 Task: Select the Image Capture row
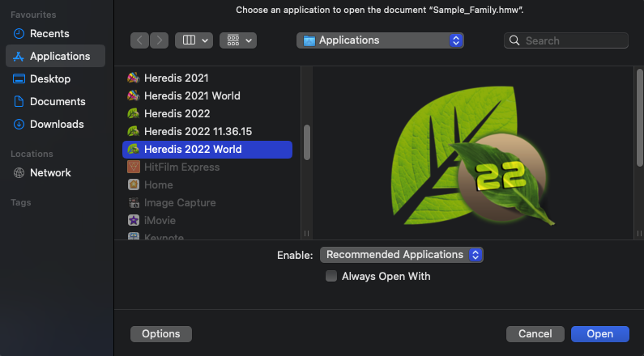coord(207,202)
